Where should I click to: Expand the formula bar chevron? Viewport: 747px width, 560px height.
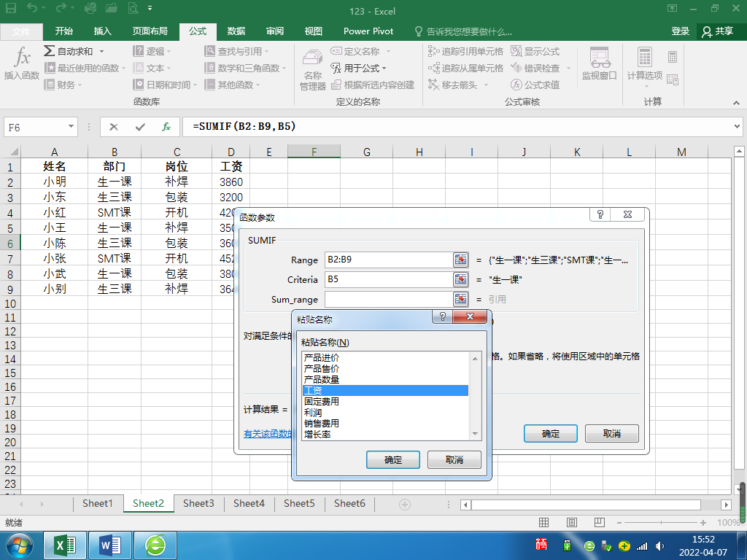click(737, 127)
